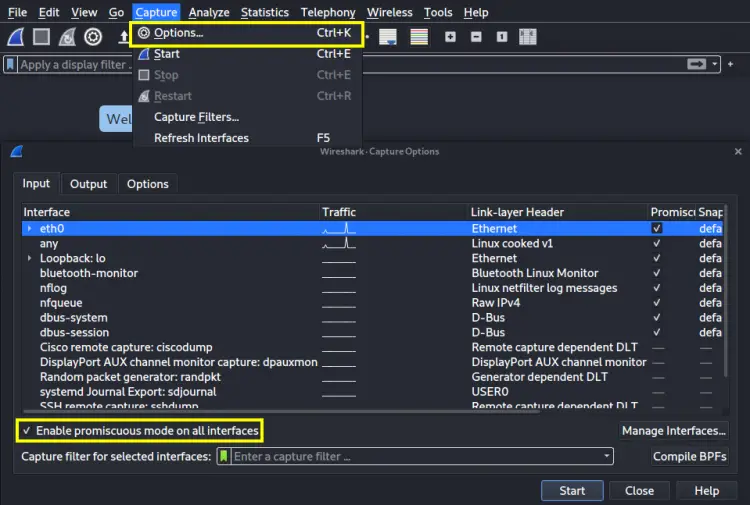
Task: Click the traffic sparkline for any interface
Action: click(339, 243)
